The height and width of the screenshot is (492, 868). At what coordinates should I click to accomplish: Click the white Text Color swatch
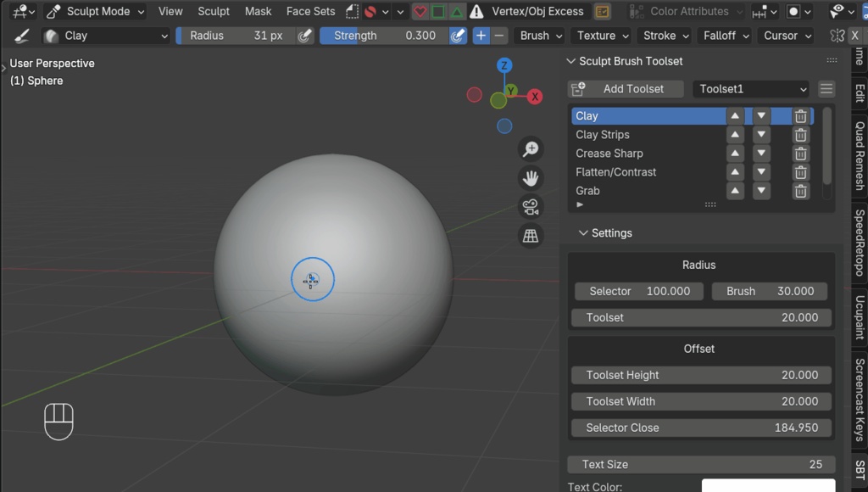tap(767, 485)
